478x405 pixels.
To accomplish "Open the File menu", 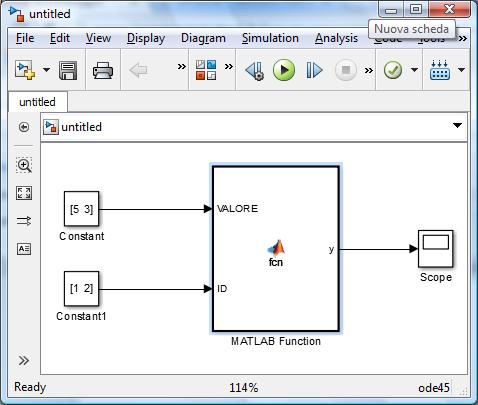I will (x=25, y=38).
